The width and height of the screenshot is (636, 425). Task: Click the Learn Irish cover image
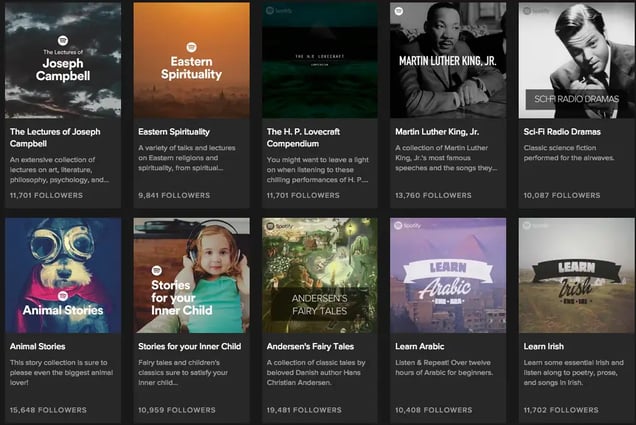[576, 275]
